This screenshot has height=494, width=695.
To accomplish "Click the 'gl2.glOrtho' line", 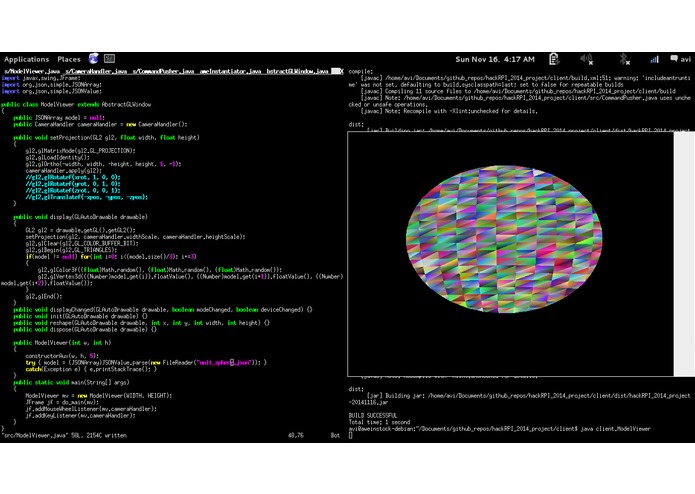I will coord(103,164).
